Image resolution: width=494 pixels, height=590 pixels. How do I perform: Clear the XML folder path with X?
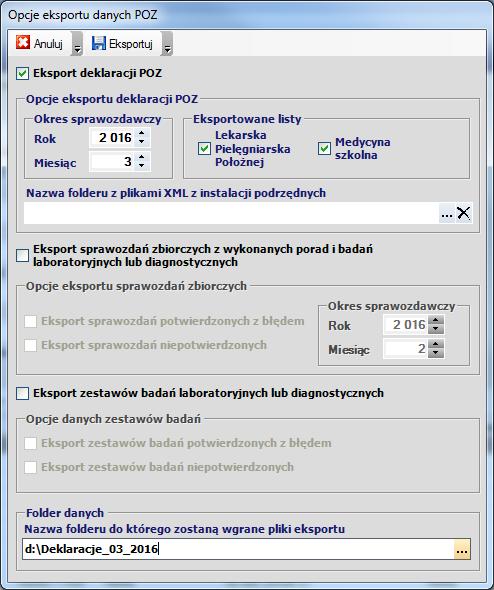point(464,214)
